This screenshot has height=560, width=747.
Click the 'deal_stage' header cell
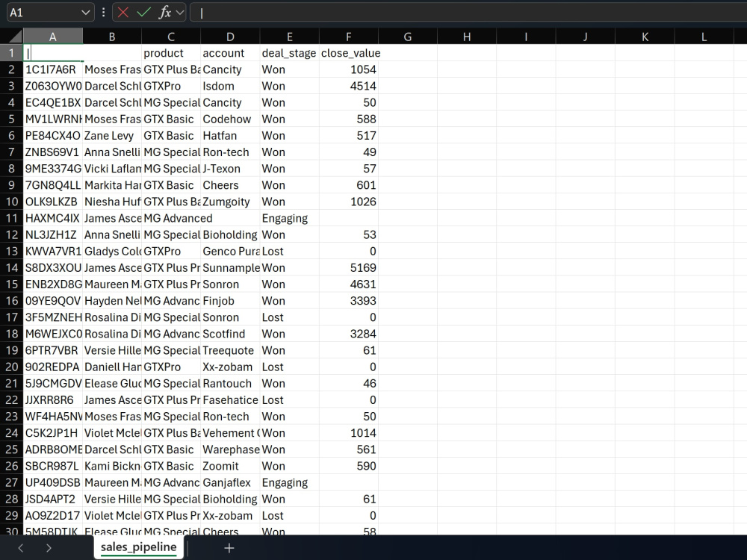coord(289,53)
